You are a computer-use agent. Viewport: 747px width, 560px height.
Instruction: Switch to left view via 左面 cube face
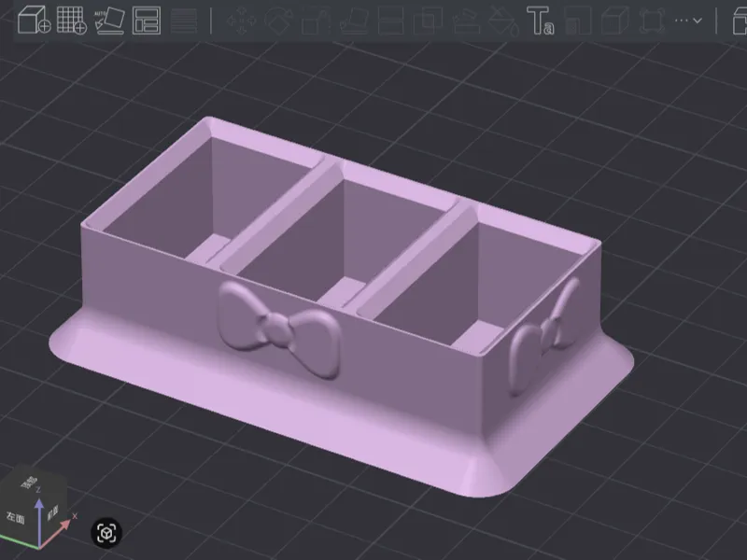tap(16, 518)
